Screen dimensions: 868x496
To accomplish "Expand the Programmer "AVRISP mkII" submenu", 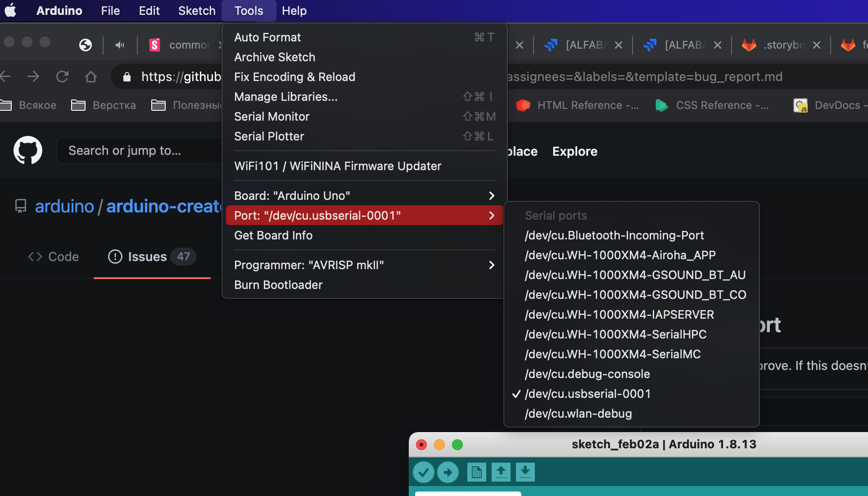I will point(364,265).
